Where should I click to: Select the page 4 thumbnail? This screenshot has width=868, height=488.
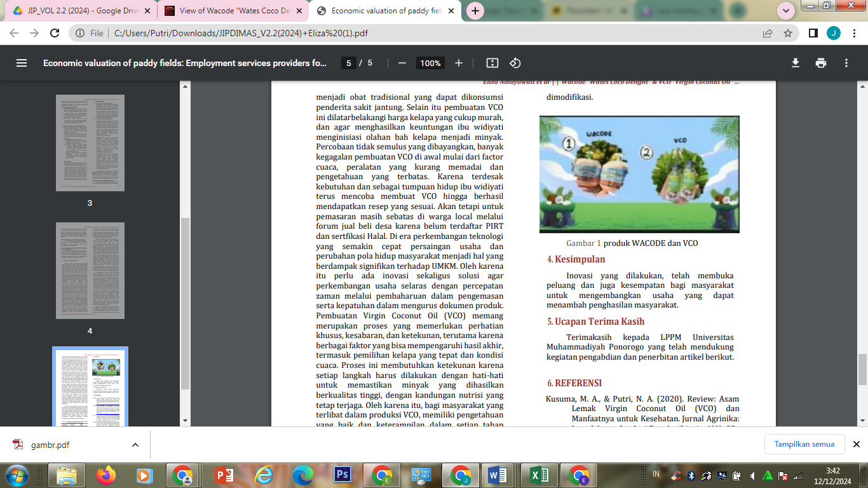pos(90,271)
